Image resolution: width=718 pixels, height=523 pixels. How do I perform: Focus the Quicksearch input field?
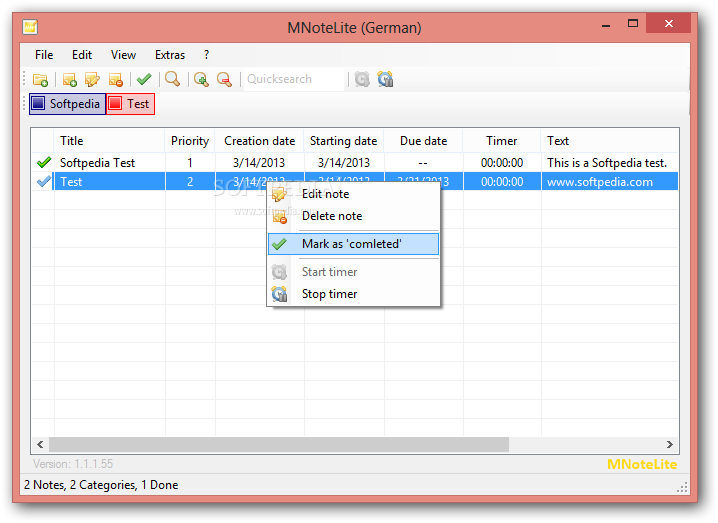coord(293,79)
